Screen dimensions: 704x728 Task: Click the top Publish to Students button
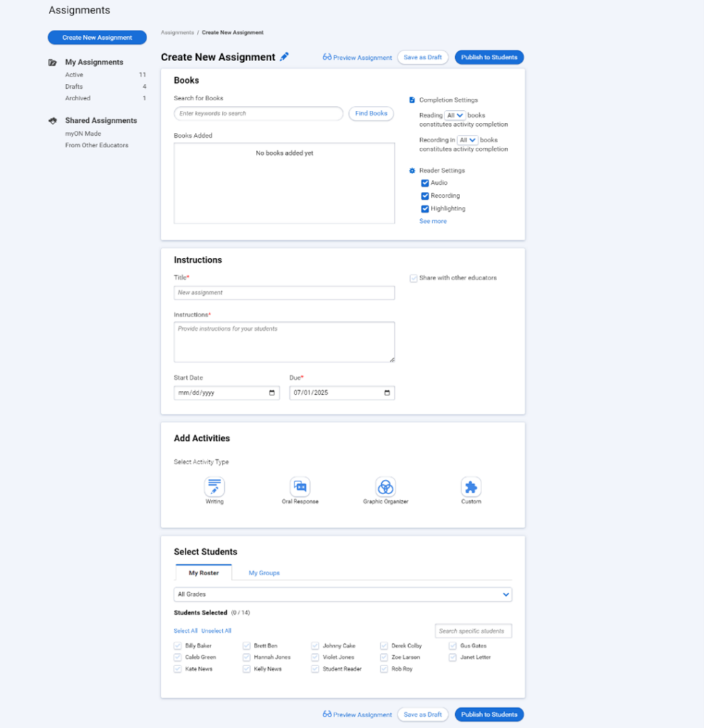(x=489, y=58)
